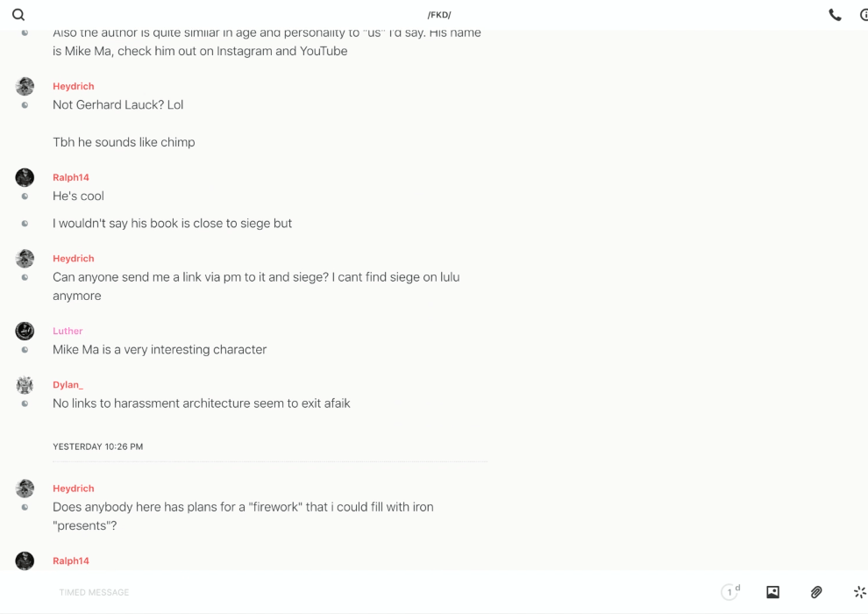The height and width of the screenshot is (614, 868).
Task: Click Heydrich's avatar beside 'Not Gerhard Lauck' message
Action: (x=25, y=86)
